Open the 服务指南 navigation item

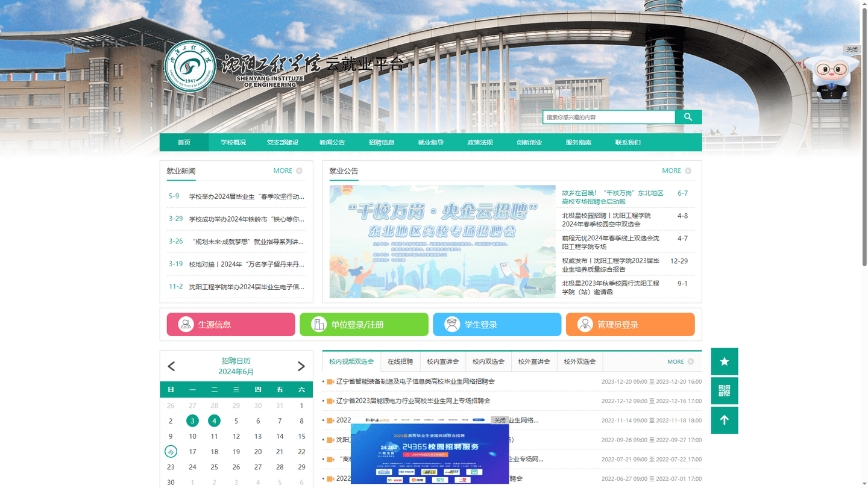[x=579, y=142]
